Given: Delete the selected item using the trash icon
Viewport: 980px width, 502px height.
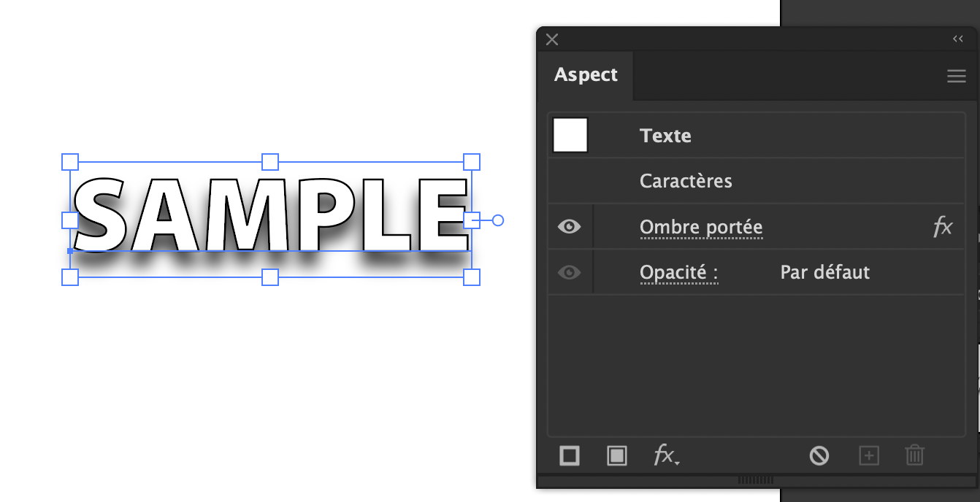Looking at the screenshot, I should 914,455.
